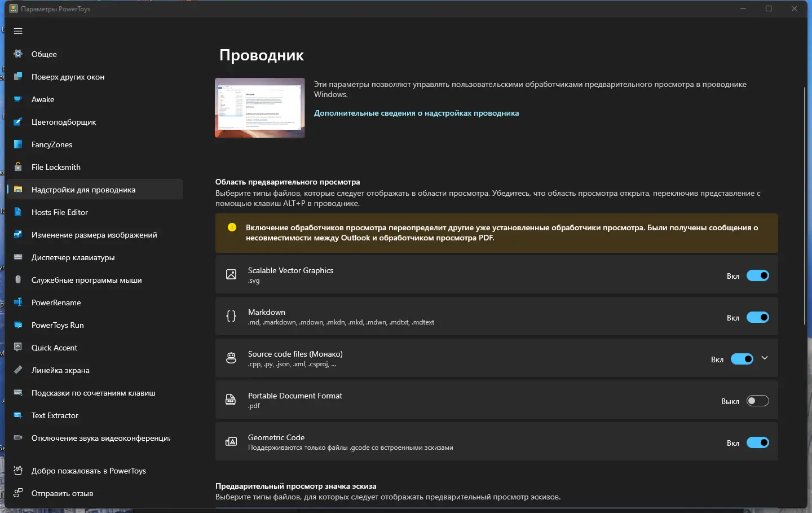This screenshot has height=513, width=812.
Task: Turn off Geometric Code preview
Action: coord(758,442)
